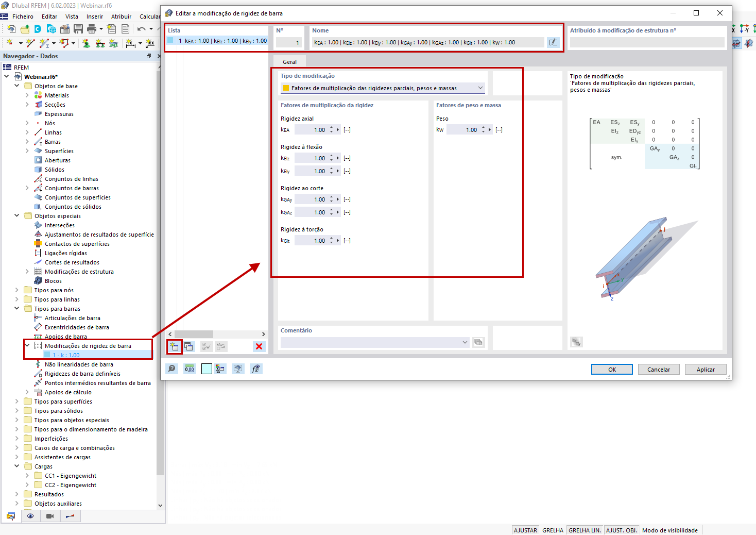This screenshot has width=756, height=535.
Task: Increase kEA using the stepper up arrow
Action: (331, 127)
